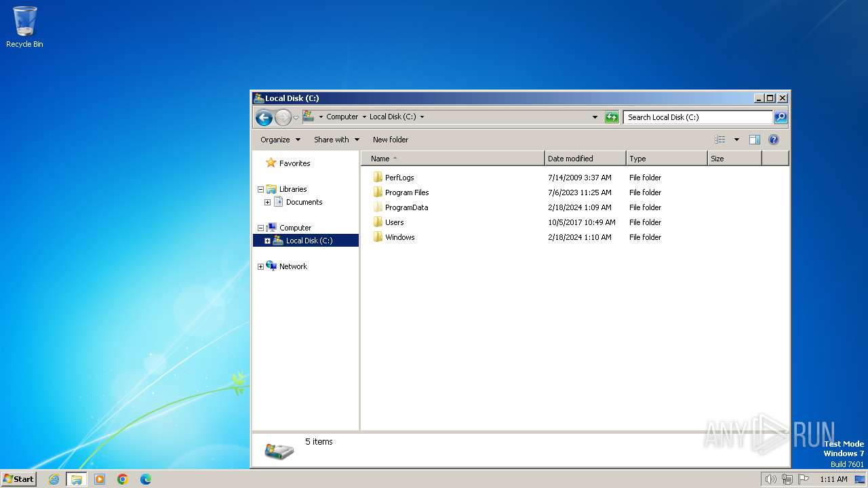
Task: Select Documents library in navigation pane
Action: 304,202
